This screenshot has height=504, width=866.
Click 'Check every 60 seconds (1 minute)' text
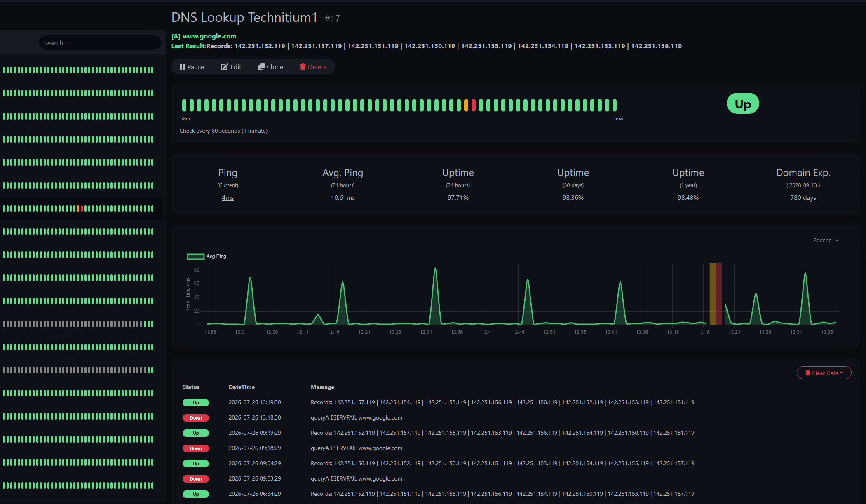(x=223, y=131)
